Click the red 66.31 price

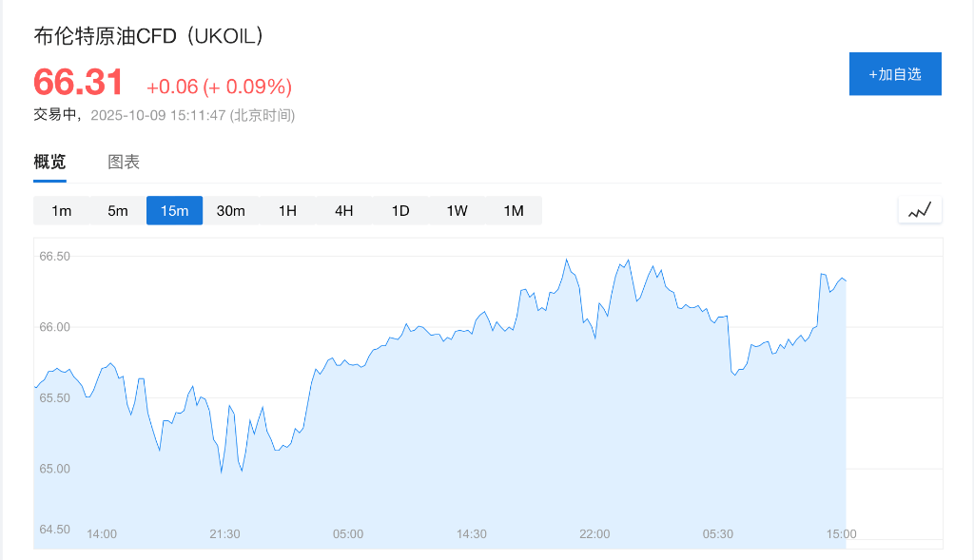79,83
